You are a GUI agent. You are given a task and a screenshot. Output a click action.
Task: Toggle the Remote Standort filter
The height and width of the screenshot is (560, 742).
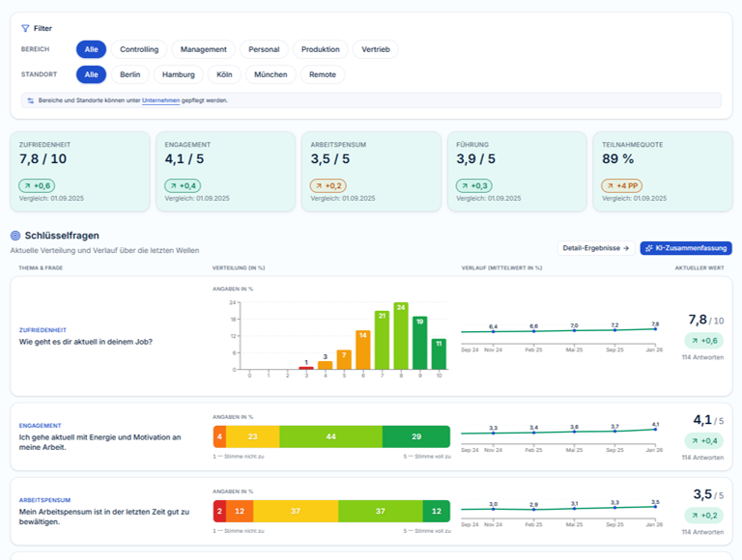323,74
